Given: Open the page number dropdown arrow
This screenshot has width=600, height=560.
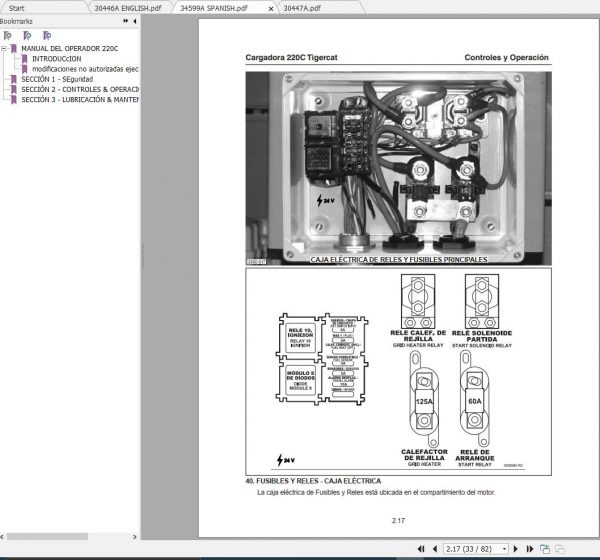Looking at the screenshot, I should coord(504,549).
